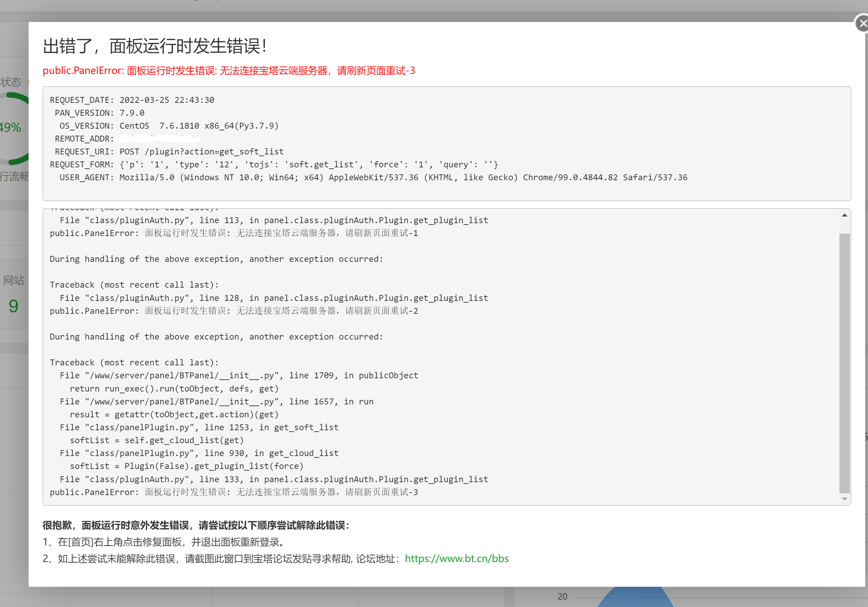Click the PanelError 重试-1 traceback line
This screenshot has height=607, width=868.
(234, 233)
